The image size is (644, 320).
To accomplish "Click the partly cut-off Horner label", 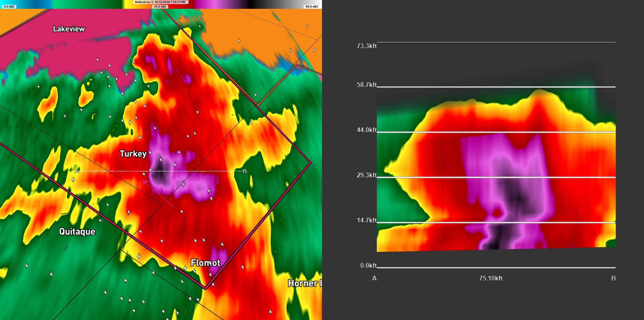I will pyautogui.click(x=305, y=283).
